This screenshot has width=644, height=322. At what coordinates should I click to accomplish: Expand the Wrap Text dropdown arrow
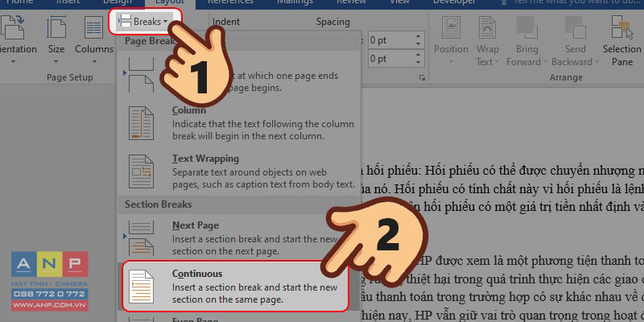pyautogui.click(x=497, y=63)
